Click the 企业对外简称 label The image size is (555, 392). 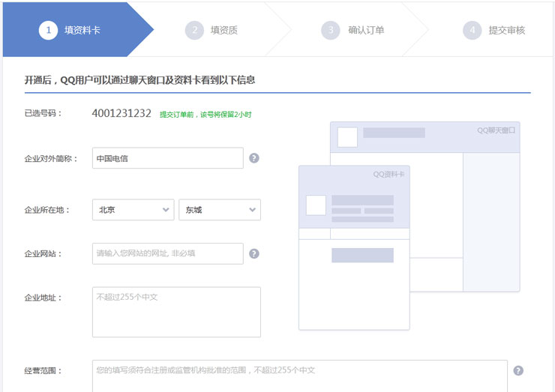point(51,158)
